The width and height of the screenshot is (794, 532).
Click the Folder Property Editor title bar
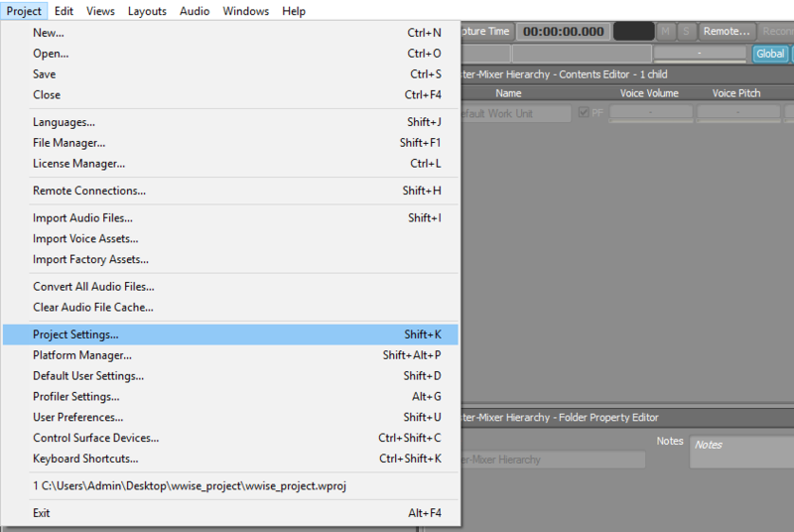pyautogui.click(x=627, y=418)
